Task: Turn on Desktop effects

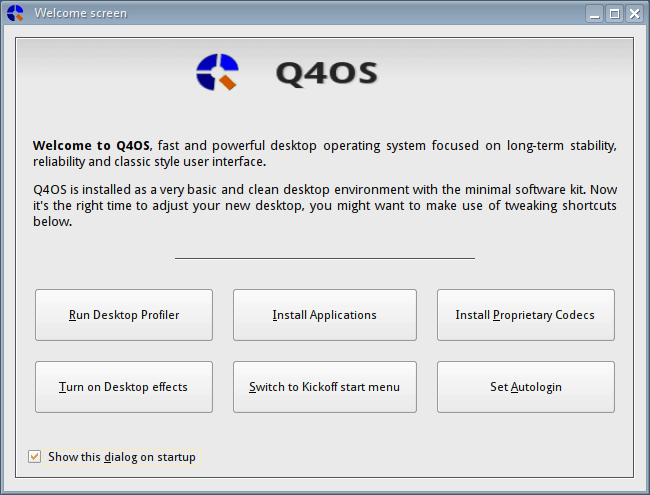Action: (124, 387)
